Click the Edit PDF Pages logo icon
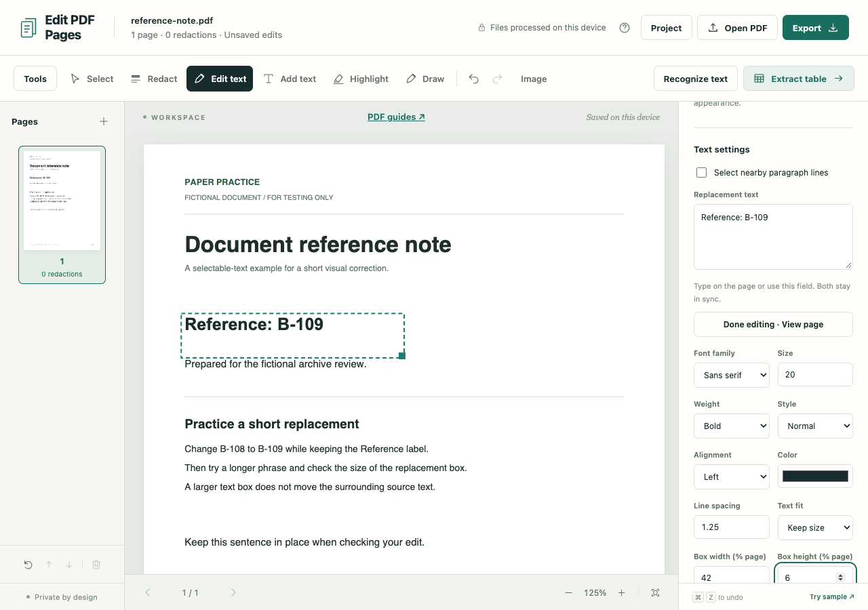868x610 pixels. [x=28, y=28]
